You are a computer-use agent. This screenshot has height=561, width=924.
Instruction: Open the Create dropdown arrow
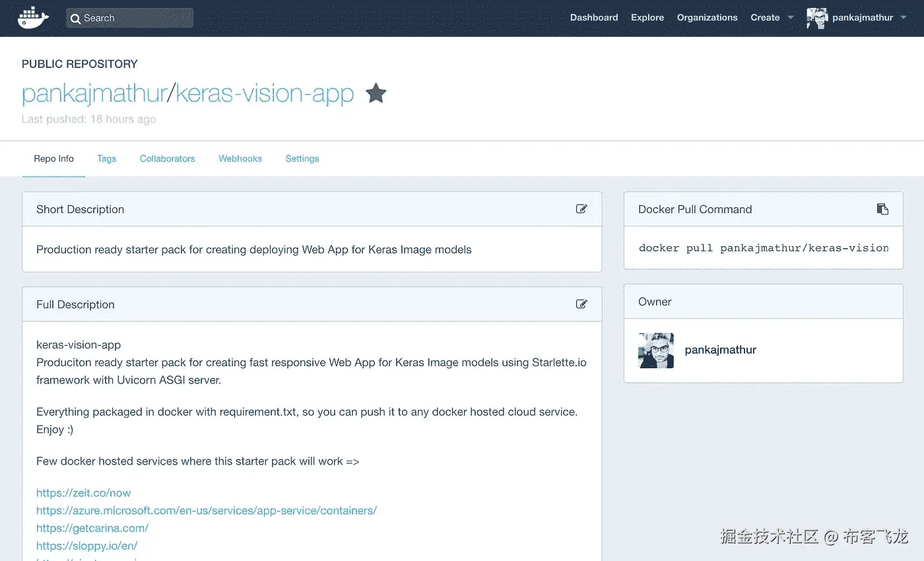791,18
